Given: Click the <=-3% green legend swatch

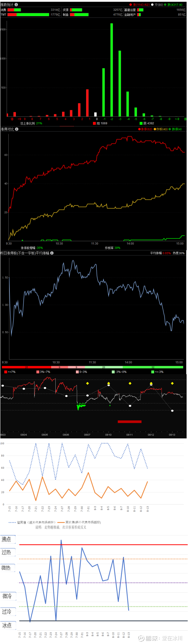Looking at the screenshot, I should pyautogui.click(x=152, y=372).
